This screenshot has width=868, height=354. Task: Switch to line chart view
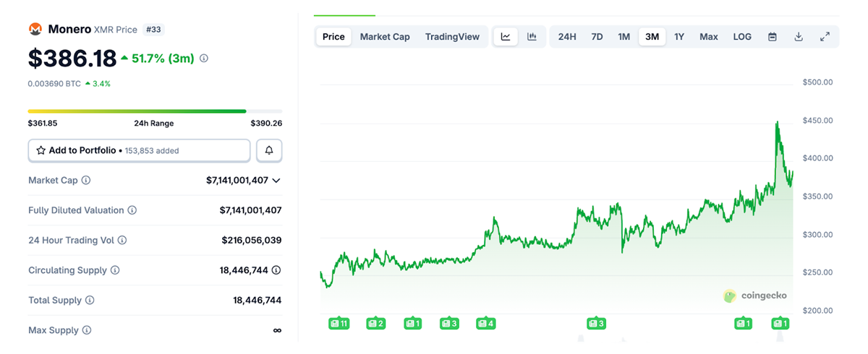506,37
